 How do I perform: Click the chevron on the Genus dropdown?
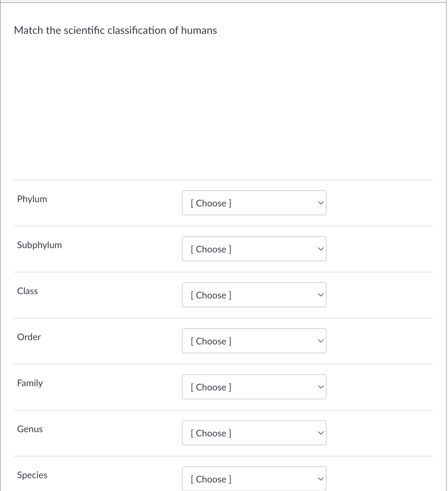[x=320, y=433]
